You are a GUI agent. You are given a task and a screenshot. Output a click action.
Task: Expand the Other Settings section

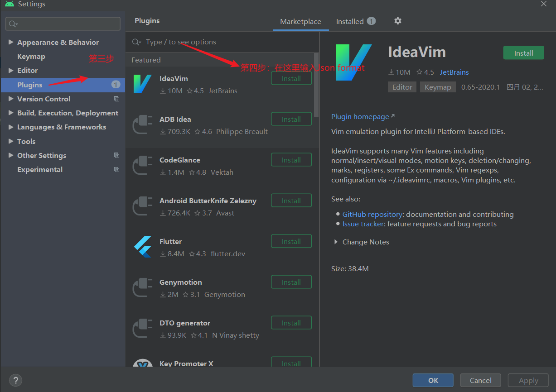(11, 155)
